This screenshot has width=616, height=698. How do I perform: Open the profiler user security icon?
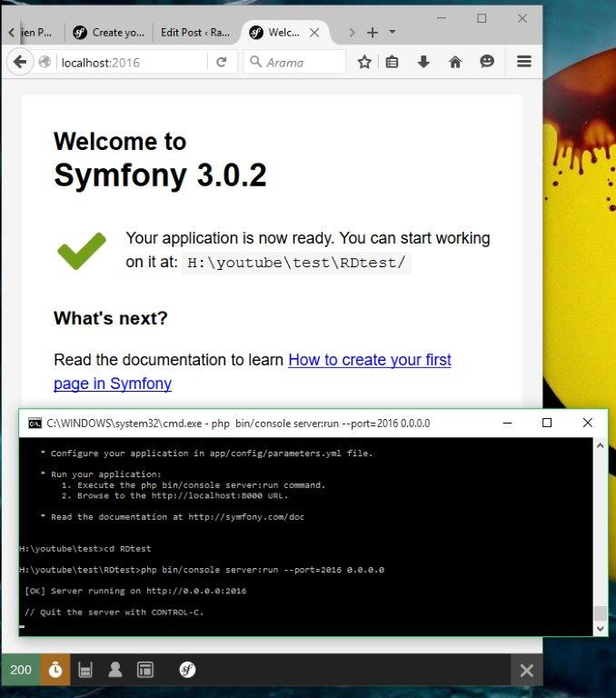point(115,670)
